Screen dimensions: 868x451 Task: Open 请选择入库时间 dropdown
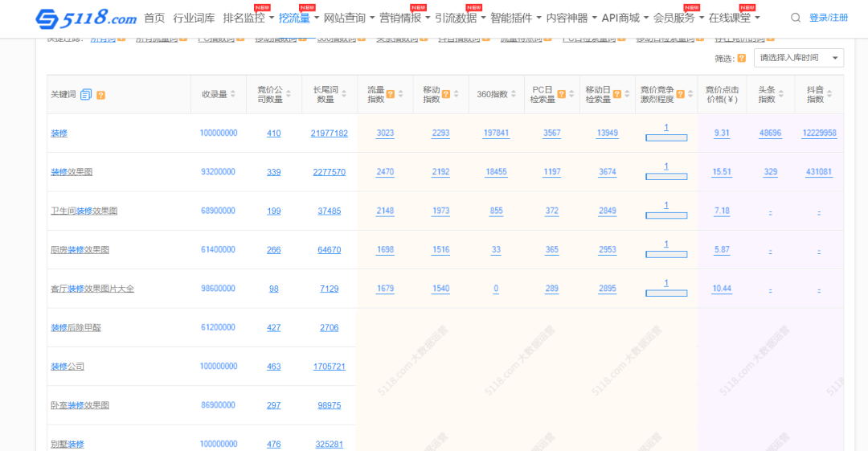point(798,58)
